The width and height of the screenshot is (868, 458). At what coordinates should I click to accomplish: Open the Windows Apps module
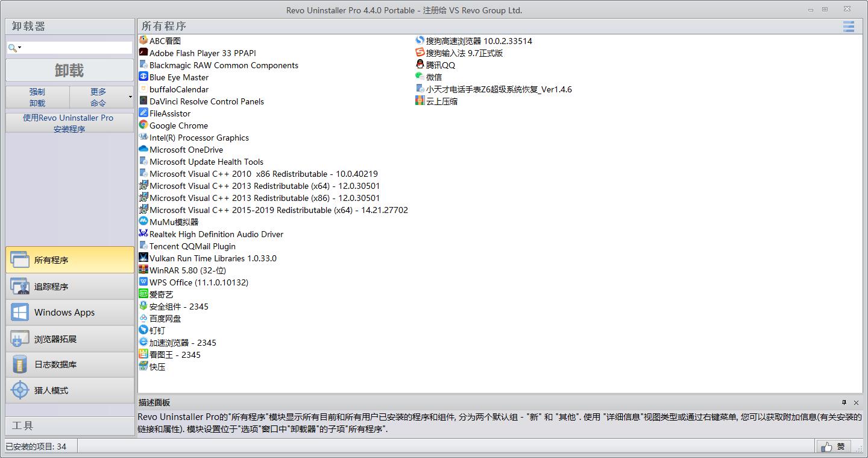coord(69,312)
